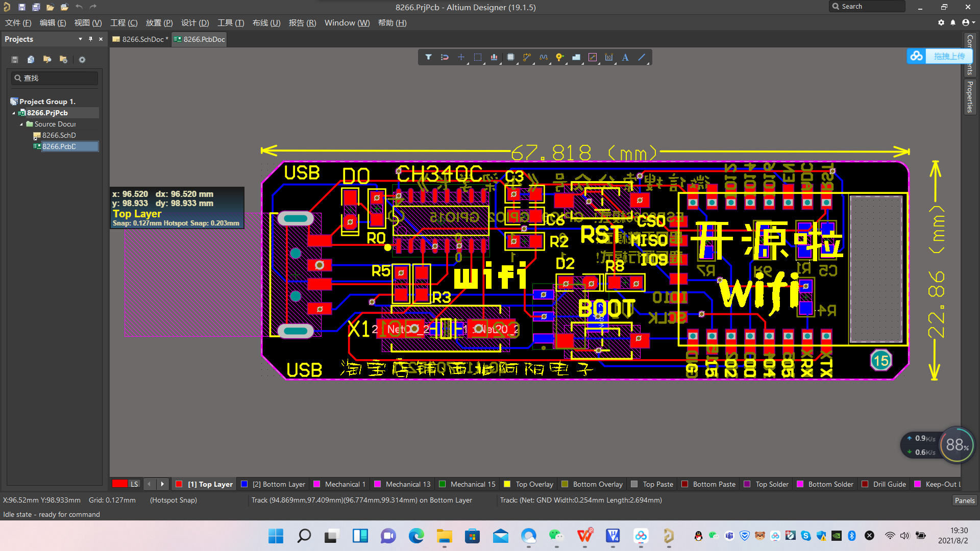Image resolution: width=980 pixels, height=551 pixels.
Task: Open the Snap options magnet icon
Action: 445,57
